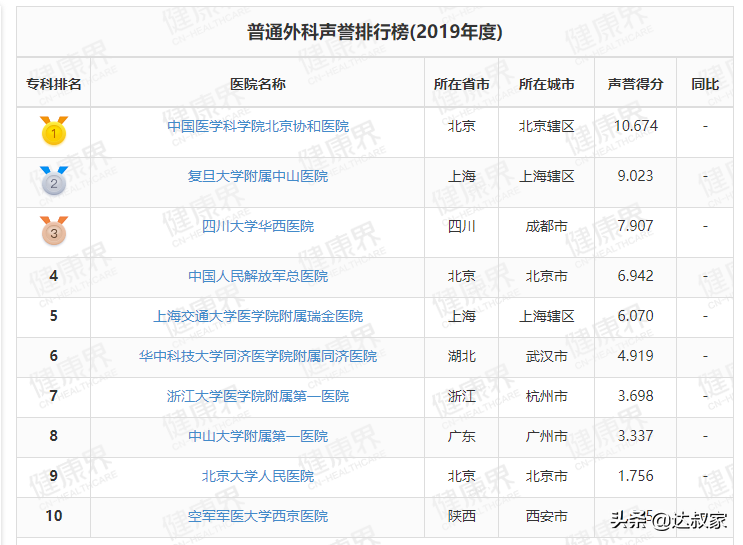
Task: Click the 医院名称 column header
Action: click(258, 84)
